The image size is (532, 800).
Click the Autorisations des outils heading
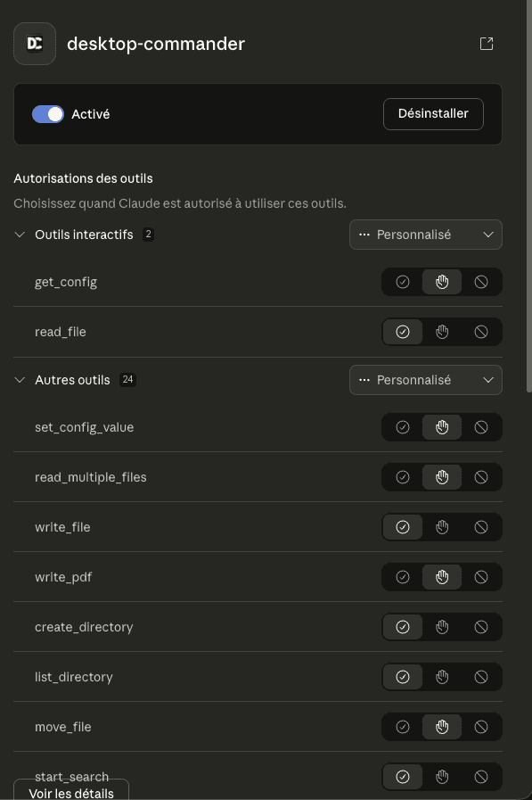(83, 178)
